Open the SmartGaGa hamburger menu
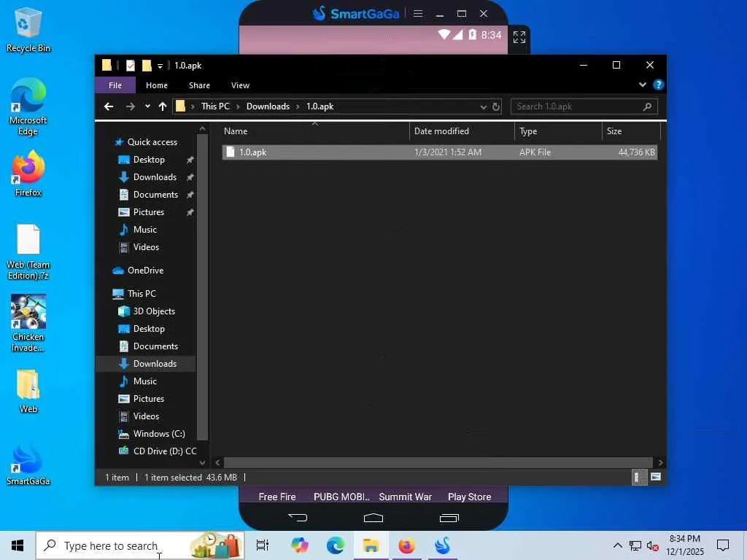The width and height of the screenshot is (747, 560). pyautogui.click(x=418, y=14)
